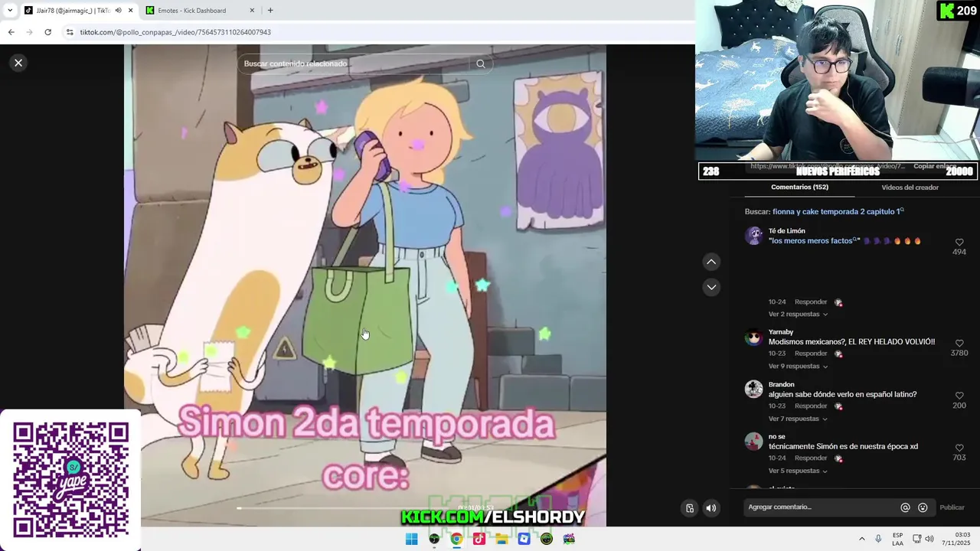The image size is (980, 551).
Task: Go to the next video with the down arrow
Action: [x=711, y=287]
